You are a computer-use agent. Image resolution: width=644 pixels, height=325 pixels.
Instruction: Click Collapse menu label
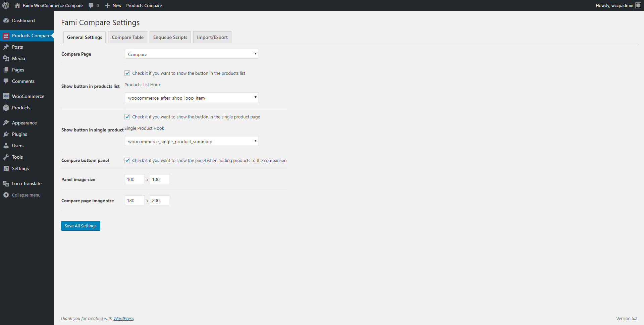pos(26,195)
